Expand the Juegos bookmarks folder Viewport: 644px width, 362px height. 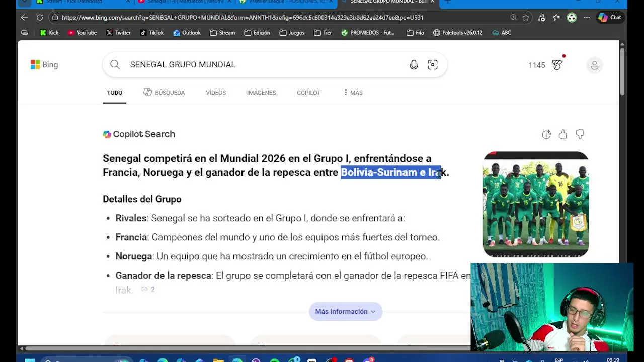point(292,33)
